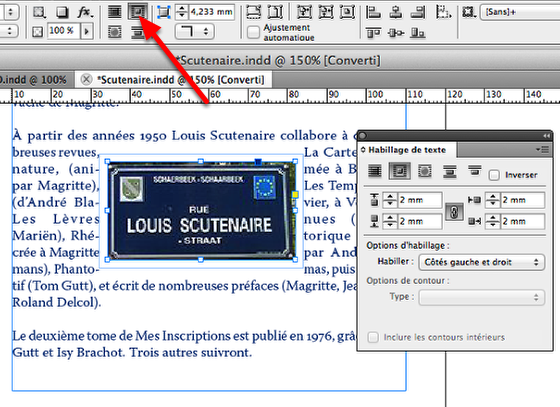Click the bottom offset 2 mm field

pos(419,221)
